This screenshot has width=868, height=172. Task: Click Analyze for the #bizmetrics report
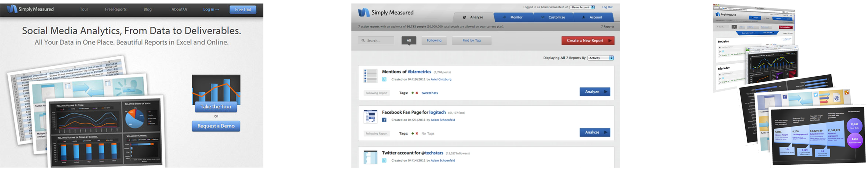click(x=595, y=92)
